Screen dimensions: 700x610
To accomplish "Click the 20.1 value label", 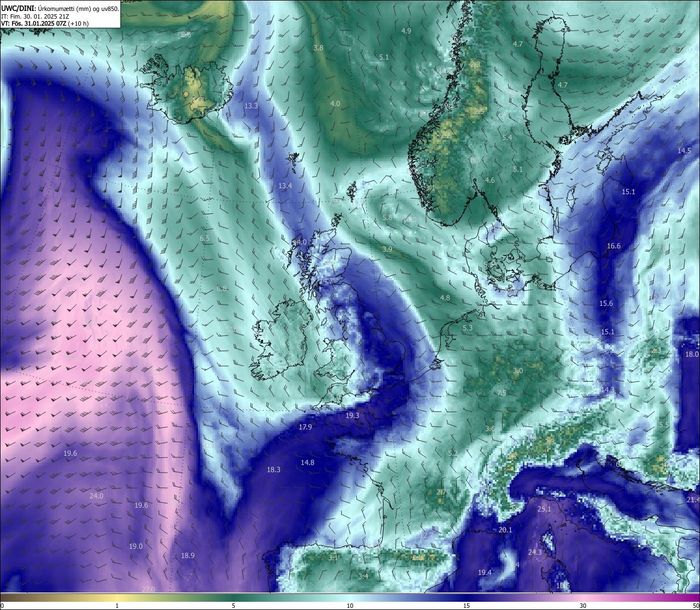I will (x=505, y=530).
